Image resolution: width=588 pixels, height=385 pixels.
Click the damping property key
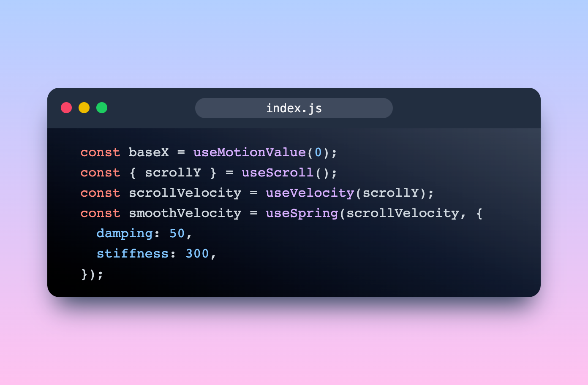coord(125,233)
